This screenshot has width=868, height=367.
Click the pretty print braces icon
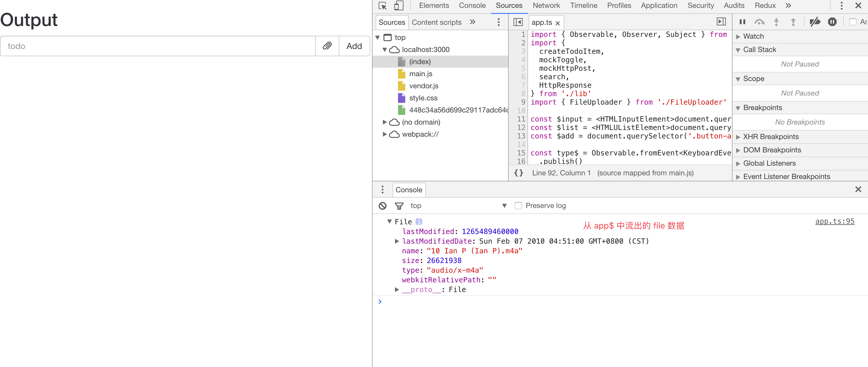click(519, 173)
